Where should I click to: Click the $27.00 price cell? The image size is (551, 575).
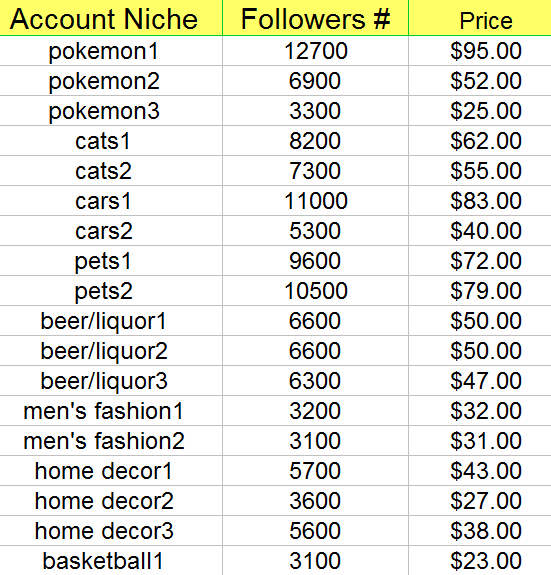[480, 501]
